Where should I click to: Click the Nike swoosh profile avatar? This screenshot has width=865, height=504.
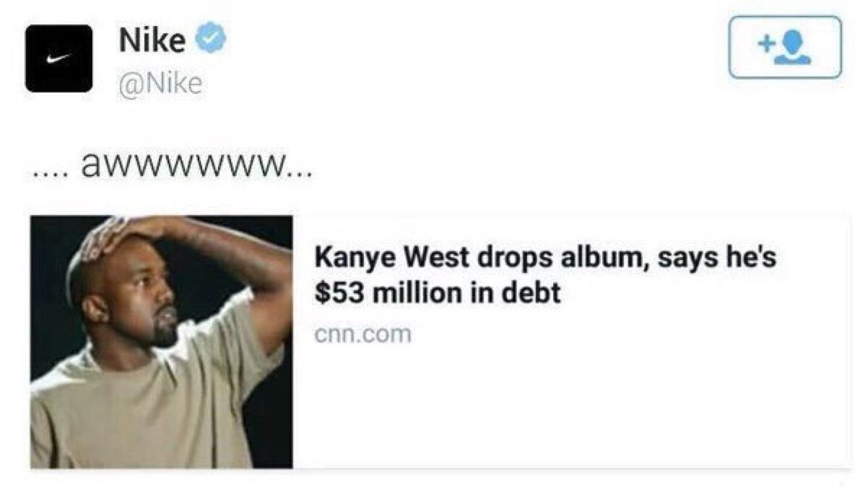pos(59,58)
